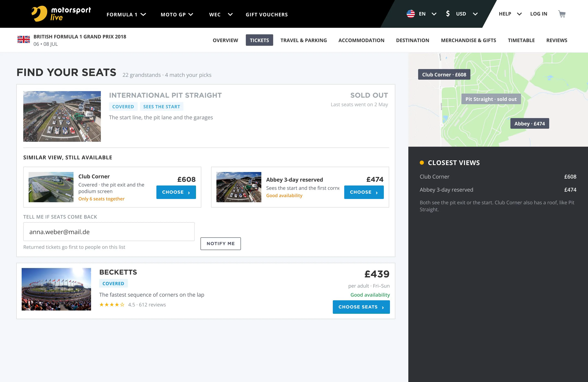Open Gift Vouchers page
Screen dimensions: 588x382
point(267,15)
